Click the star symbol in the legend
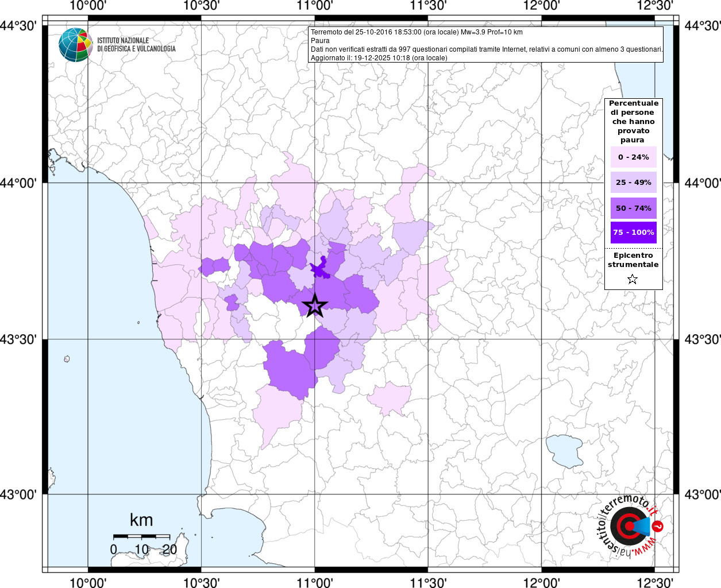The height and width of the screenshot is (588, 721). tap(633, 280)
